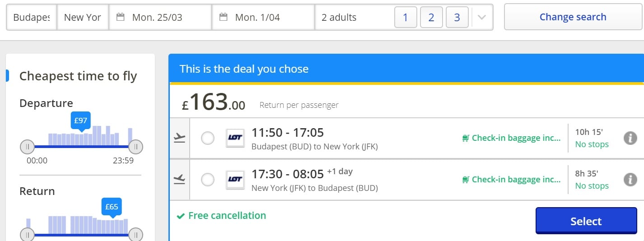Select the 17:30 - 08:05 return flight radio
644x241 pixels.
coord(208,180)
